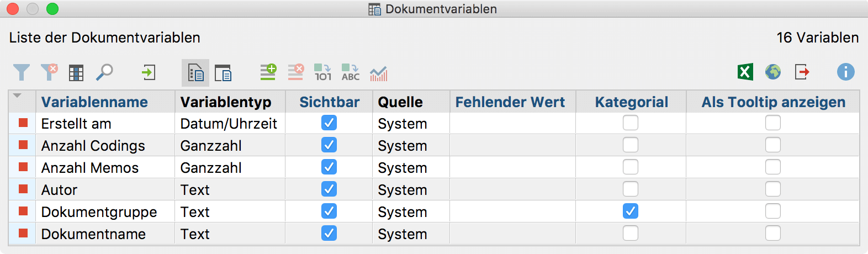Delete variable with the red X icon
This screenshot has height=254, width=868.
[296, 72]
